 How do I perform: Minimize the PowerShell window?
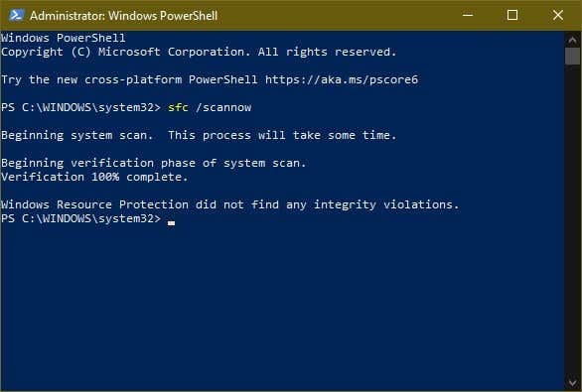468,15
